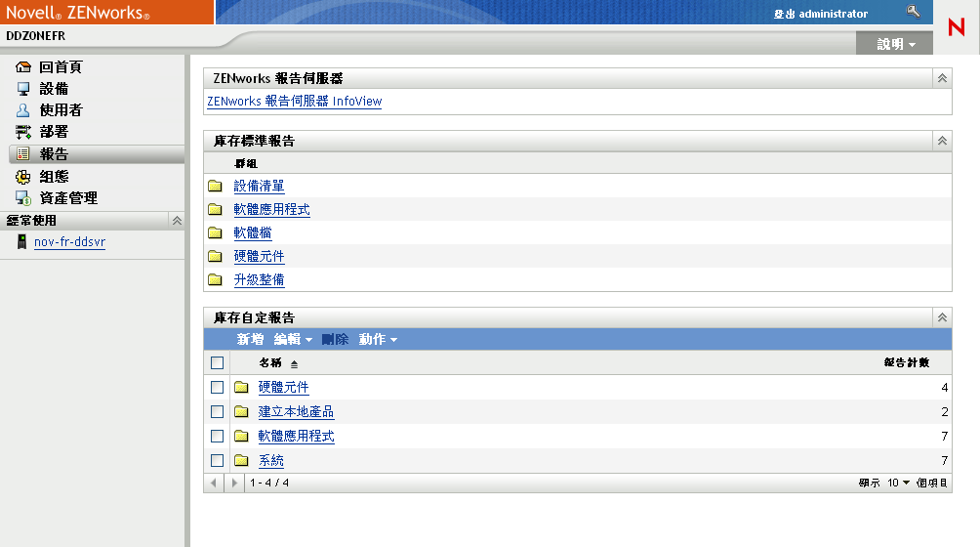
Task: Check the box for 系統 row
Action: pyautogui.click(x=218, y=460)
